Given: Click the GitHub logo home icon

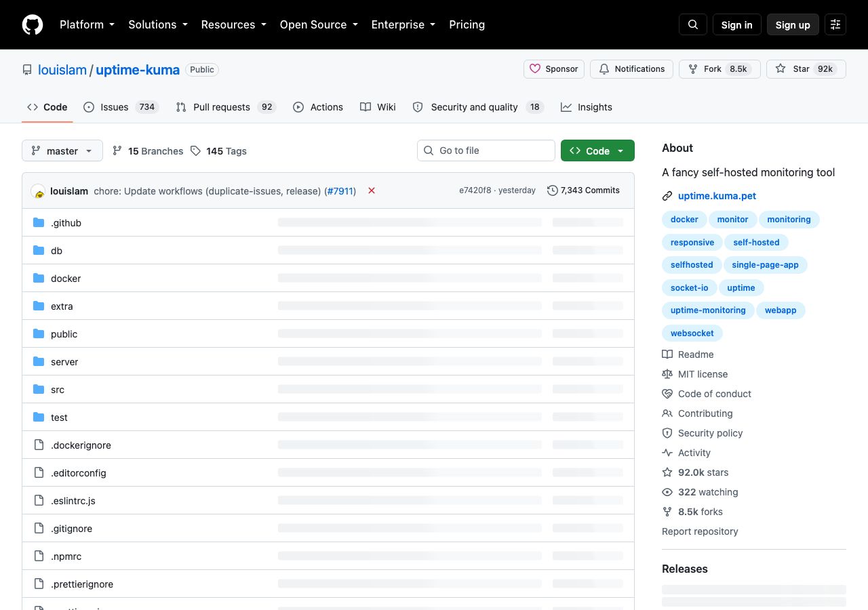Looking at the screenshot, I should pyautogui.click(x=33, y=24).
